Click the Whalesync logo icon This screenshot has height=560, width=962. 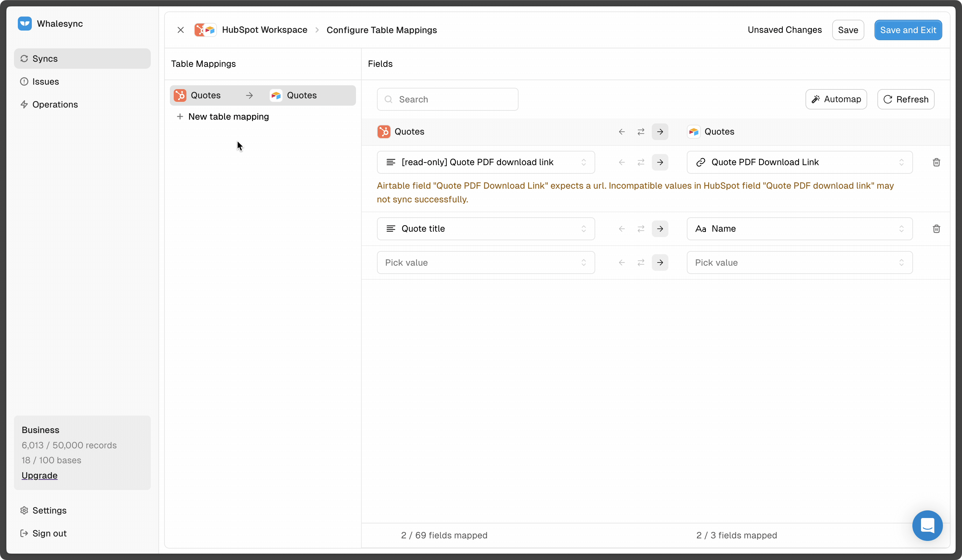point(25,24)
